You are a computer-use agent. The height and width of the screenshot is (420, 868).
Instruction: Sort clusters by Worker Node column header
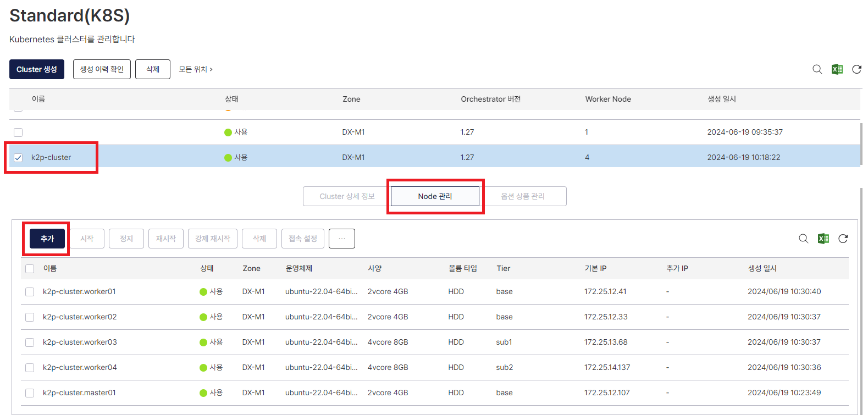click(607, 99)
